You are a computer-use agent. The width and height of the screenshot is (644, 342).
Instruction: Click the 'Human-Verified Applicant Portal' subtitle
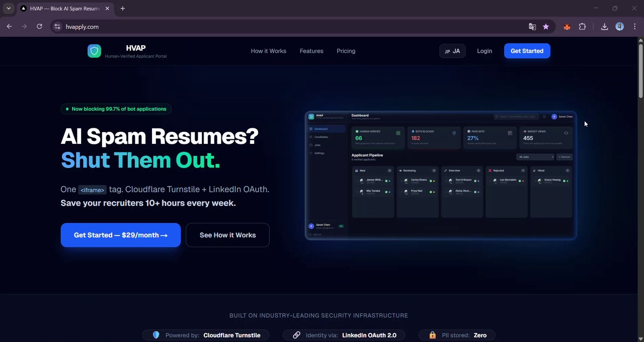pyautogui.click(x=136, y=56)
